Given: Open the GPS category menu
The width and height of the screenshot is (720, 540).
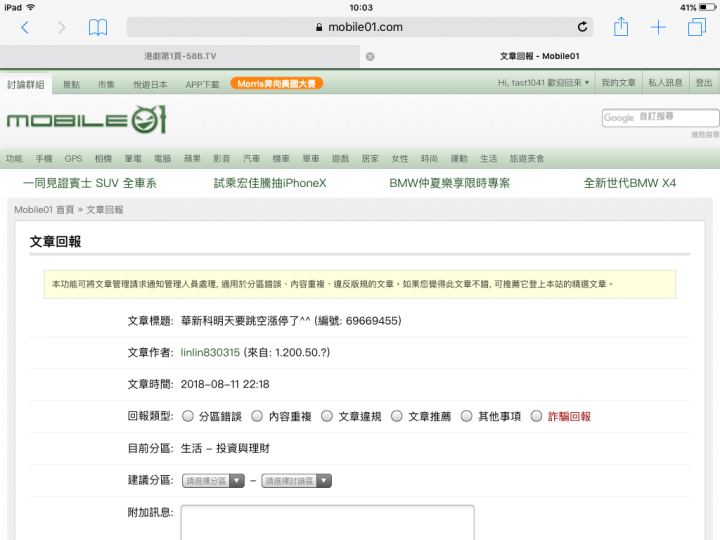Looking at the screenshot, I should pyautogui.click(x=73, y=158).
